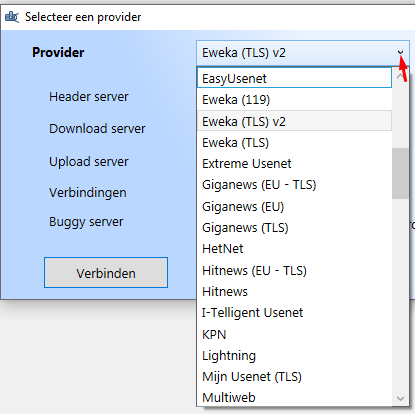Select Multiweb at the list bottom
Screen dimensions: 415x414
click(x=294, y=397)
